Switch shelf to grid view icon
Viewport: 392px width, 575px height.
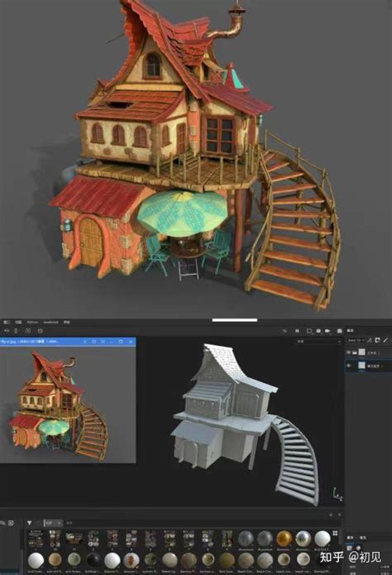pos(335,533)
